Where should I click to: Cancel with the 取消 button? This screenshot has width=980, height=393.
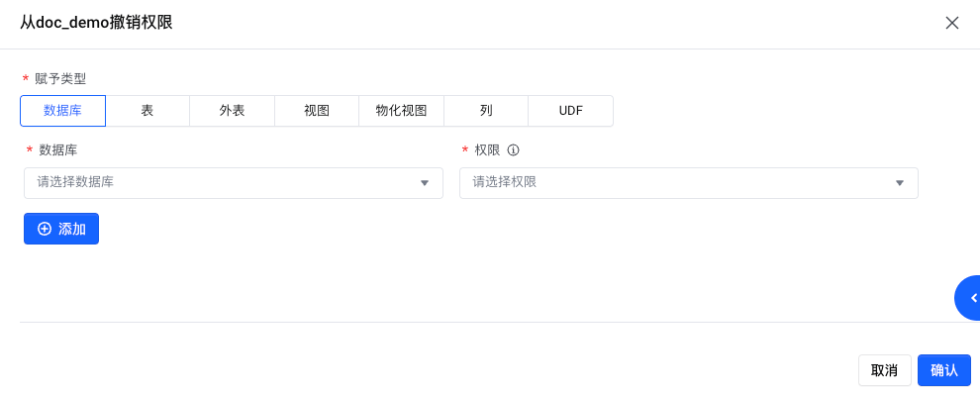click(x=884, y=370)
